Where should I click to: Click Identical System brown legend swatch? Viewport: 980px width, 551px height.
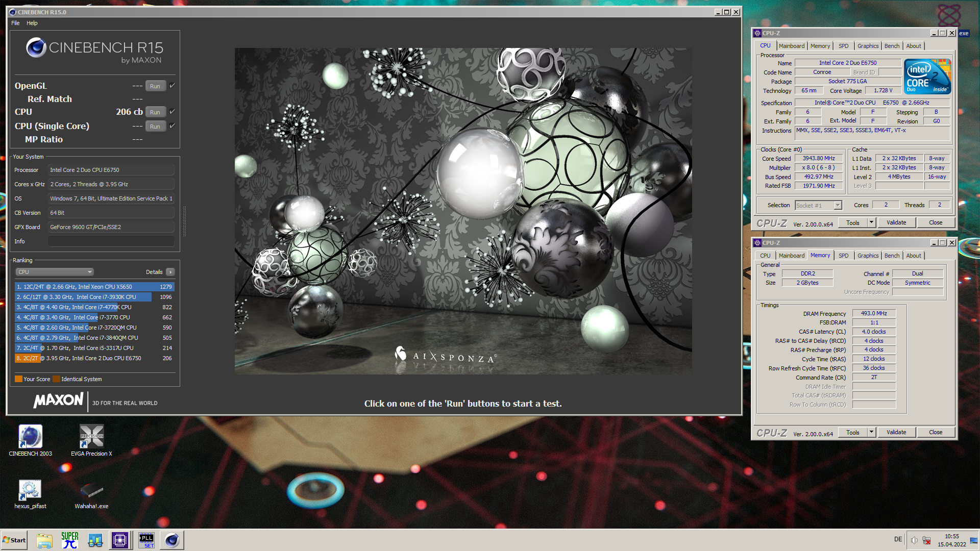pyautogui.click(x=56, y=379)
